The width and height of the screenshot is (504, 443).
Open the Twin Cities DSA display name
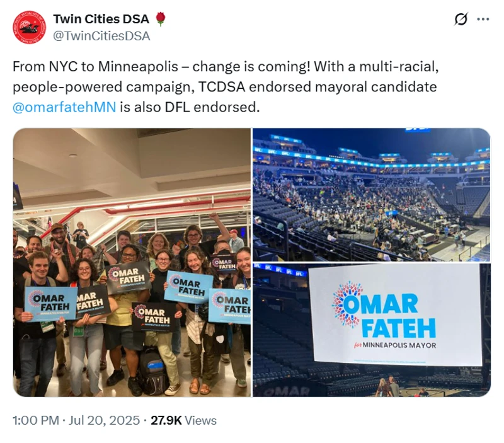tap(101, 20)
